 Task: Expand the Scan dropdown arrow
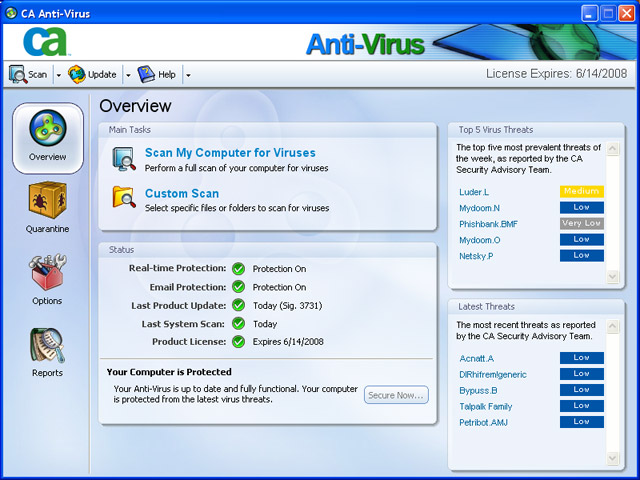pos(58,75)
